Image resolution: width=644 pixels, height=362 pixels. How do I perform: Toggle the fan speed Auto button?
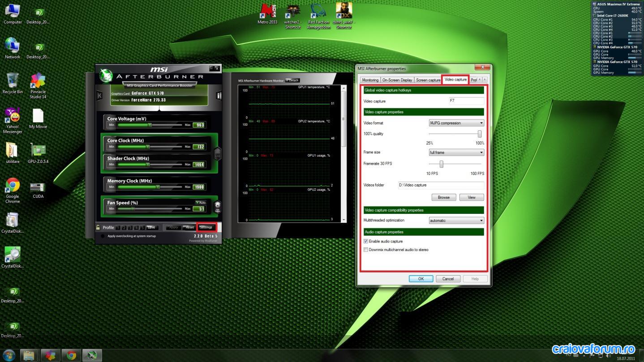(x=200, y=203)
